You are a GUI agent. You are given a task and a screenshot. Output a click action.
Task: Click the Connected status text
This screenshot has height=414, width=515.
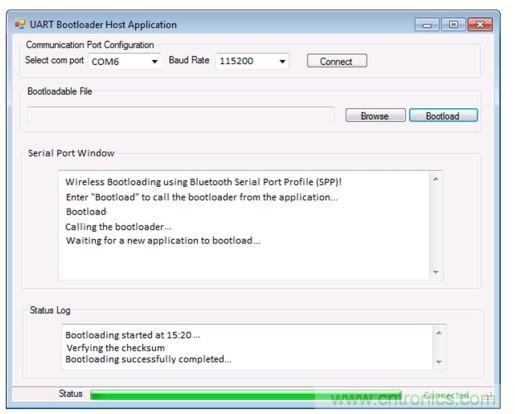coord(447,395)
